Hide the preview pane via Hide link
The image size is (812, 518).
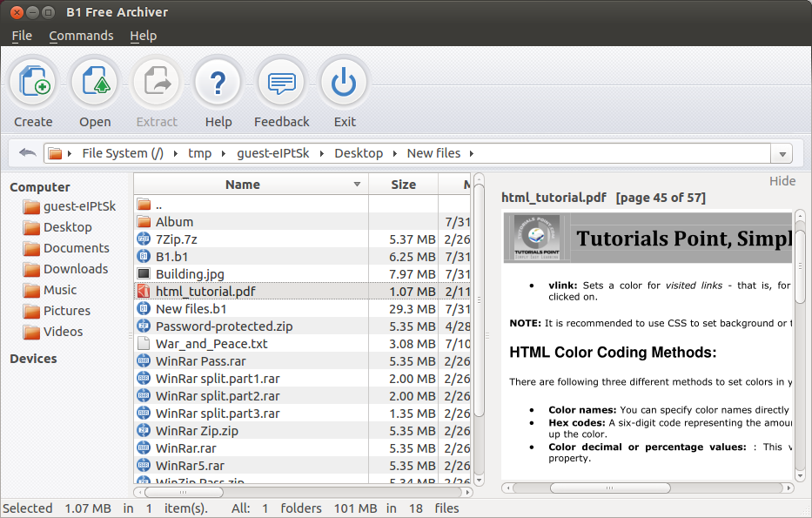782,181
